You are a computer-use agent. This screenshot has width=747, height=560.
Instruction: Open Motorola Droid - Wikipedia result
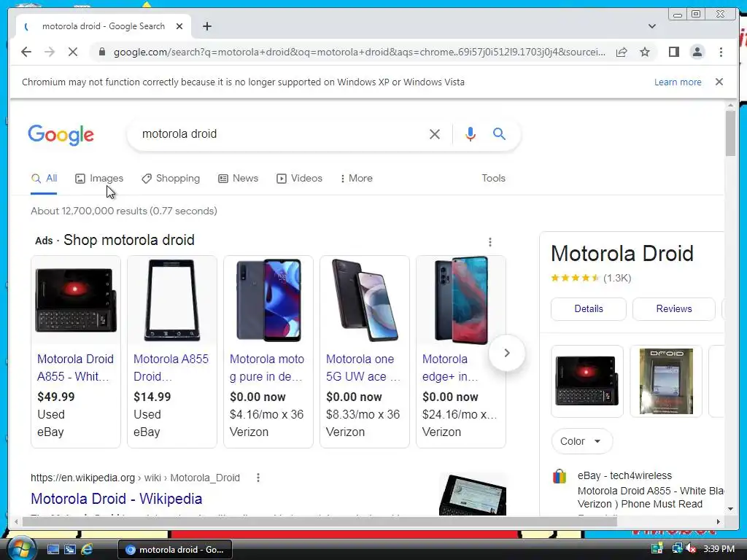point(116,499)
